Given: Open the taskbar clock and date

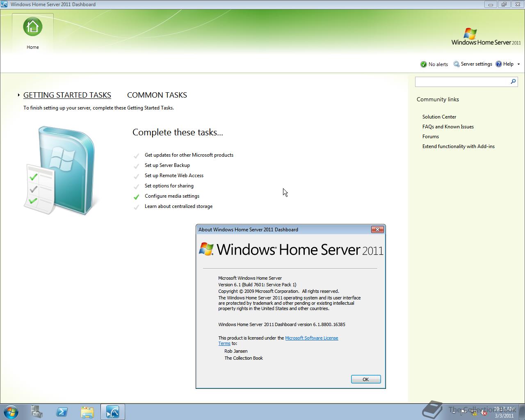Looking at the screenshot, I should tap(504, 412).
